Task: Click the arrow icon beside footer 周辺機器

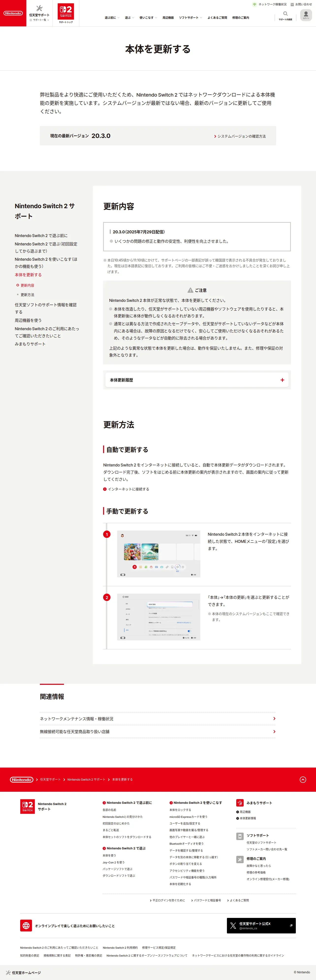Action: pyautogui.click(x=237, y=812)
